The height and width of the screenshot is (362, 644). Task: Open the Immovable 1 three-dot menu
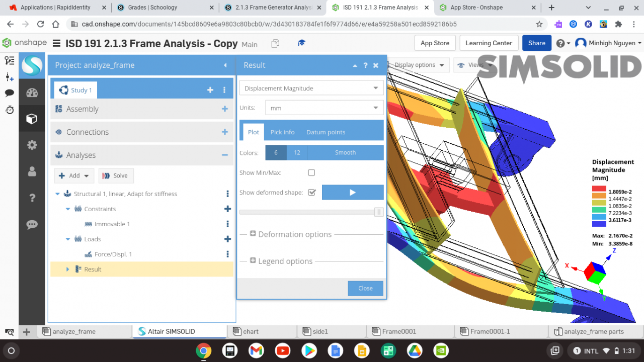pyautogui.click(x=227, y=224)
